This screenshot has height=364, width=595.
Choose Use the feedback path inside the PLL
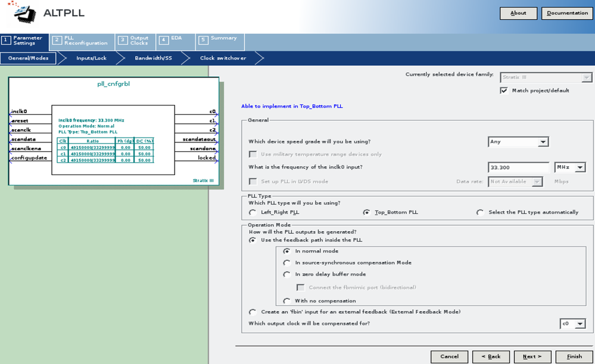[253, 240]
